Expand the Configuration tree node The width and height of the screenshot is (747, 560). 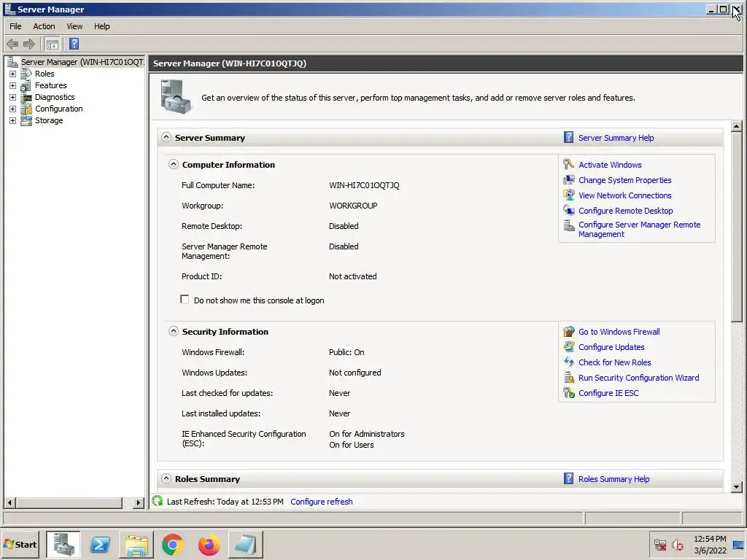pyautogui.click(x=13, y=109)
